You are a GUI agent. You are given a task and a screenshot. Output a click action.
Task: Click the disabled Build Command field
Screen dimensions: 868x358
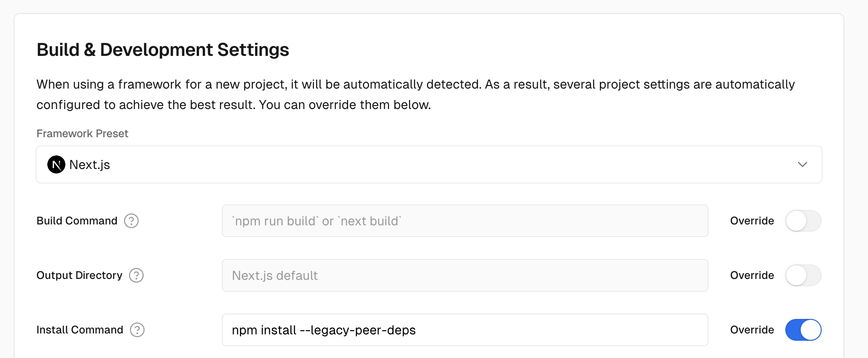click(465, 221)
